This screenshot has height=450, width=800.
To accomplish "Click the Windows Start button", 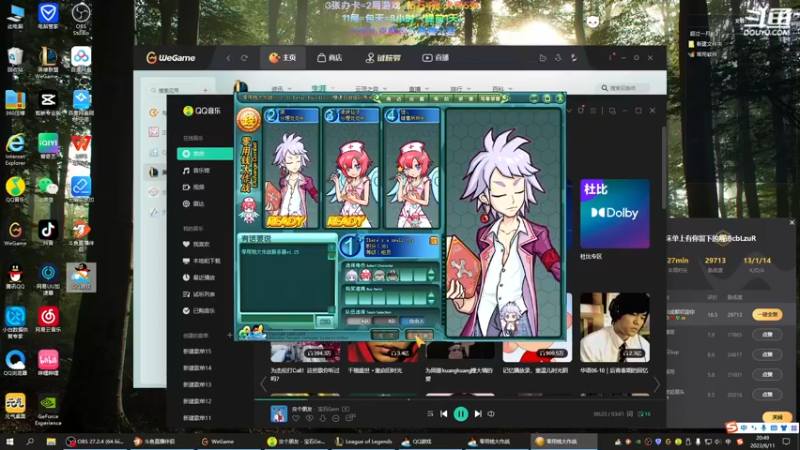I will pos(9,441).
